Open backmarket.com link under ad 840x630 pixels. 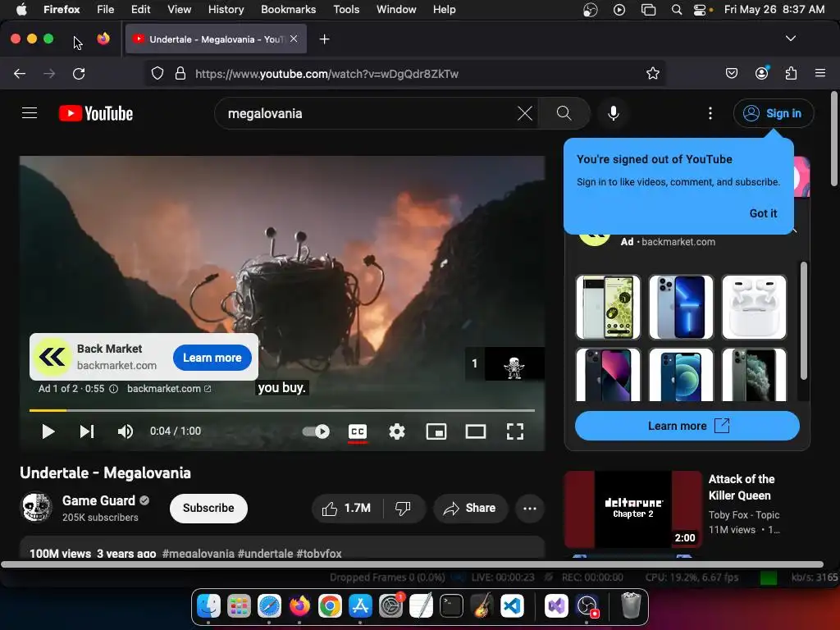pos(169,388)
